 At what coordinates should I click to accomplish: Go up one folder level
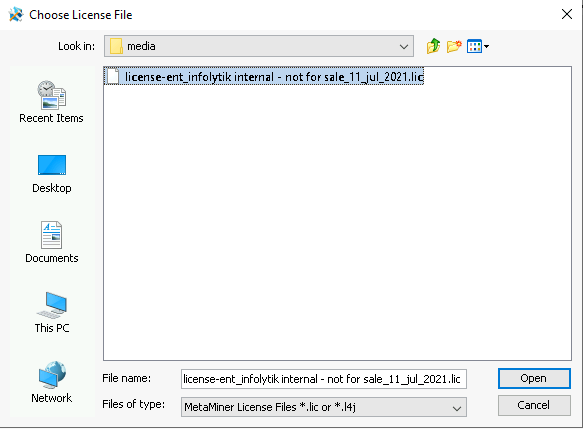pos(433,46)
